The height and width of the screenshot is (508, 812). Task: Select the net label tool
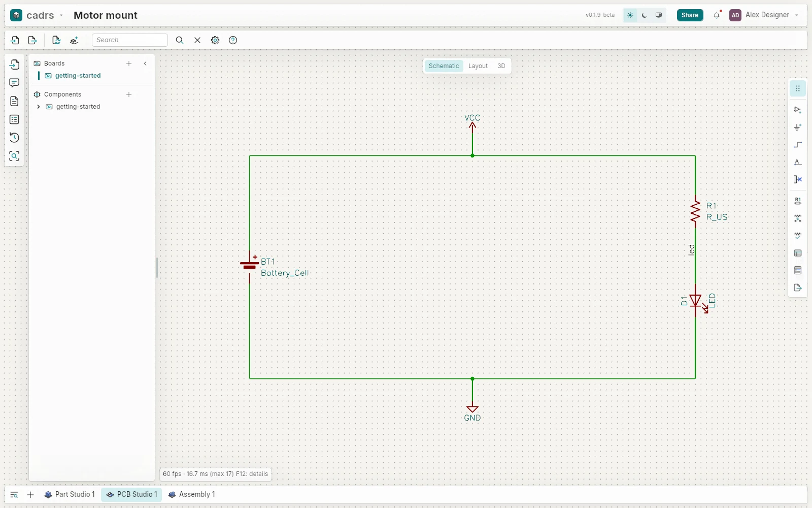[798, 162]
